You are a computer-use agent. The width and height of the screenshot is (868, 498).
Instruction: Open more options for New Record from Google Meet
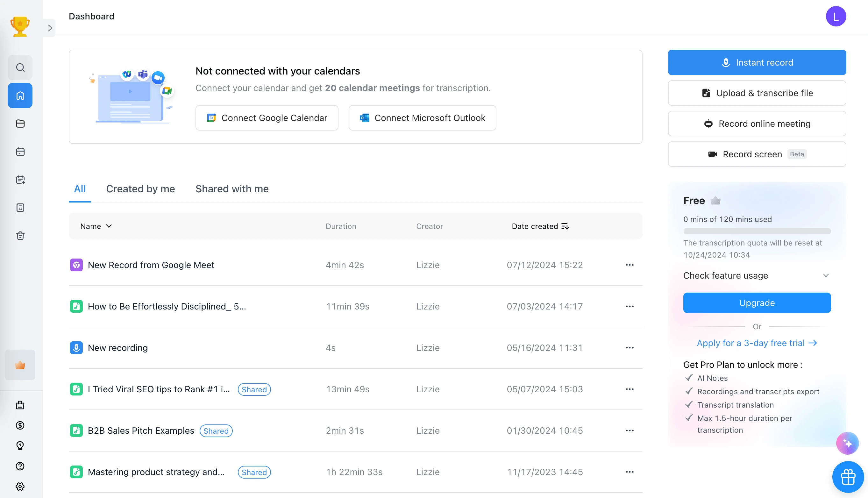pos(630,265)
